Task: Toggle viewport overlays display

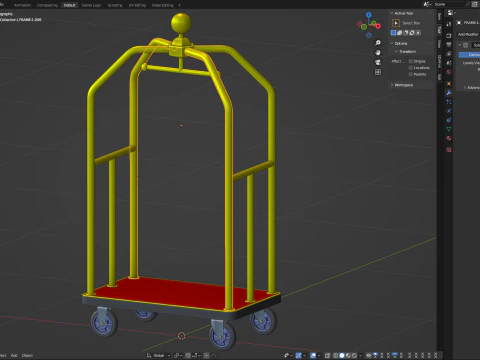Action: pyautogui.click(x=313, y=355)
